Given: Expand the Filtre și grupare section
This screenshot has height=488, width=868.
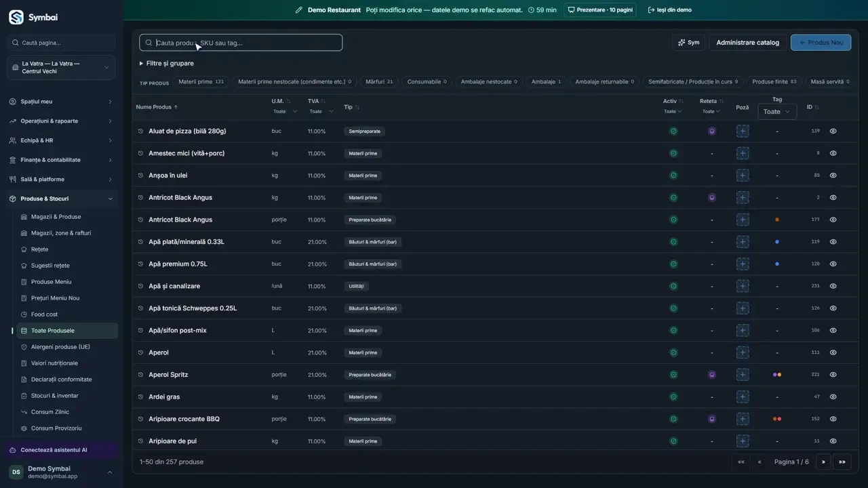Looking at the screenshot, I should pyautogui.click(x=167, y=63).
